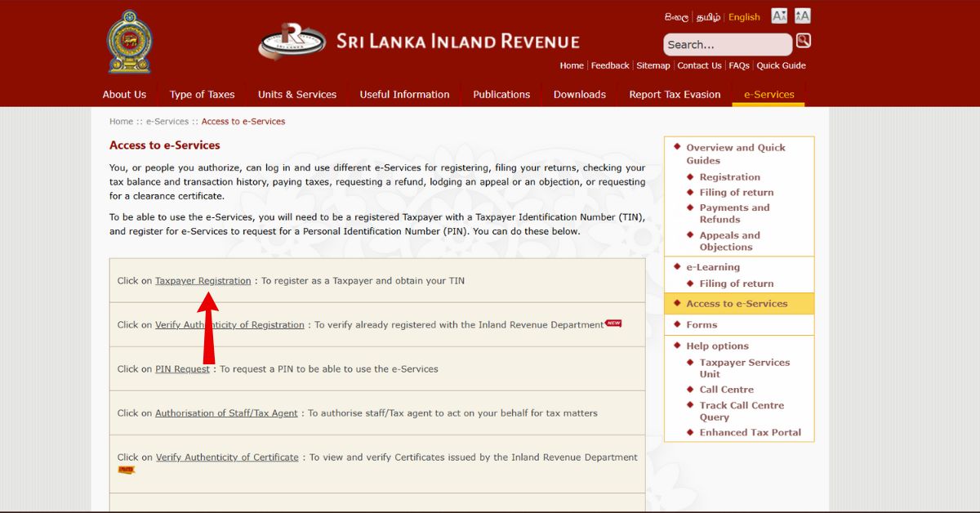Expand the e-Learning sidebar section
980x513 pixels.
714,266
